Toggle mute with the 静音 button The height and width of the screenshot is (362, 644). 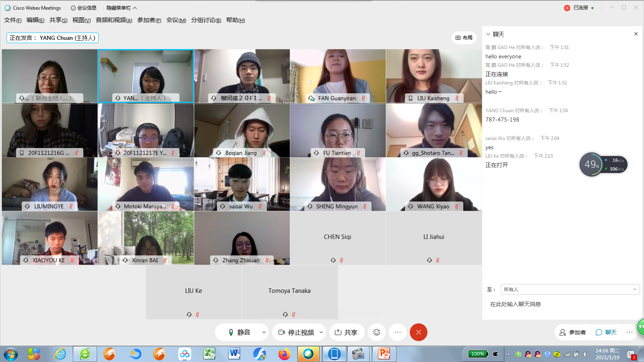[239, 332]
